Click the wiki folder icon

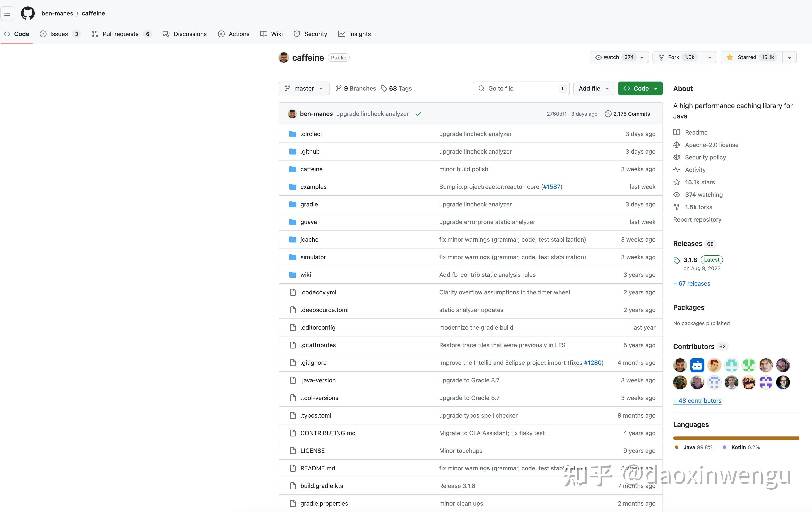293,274
